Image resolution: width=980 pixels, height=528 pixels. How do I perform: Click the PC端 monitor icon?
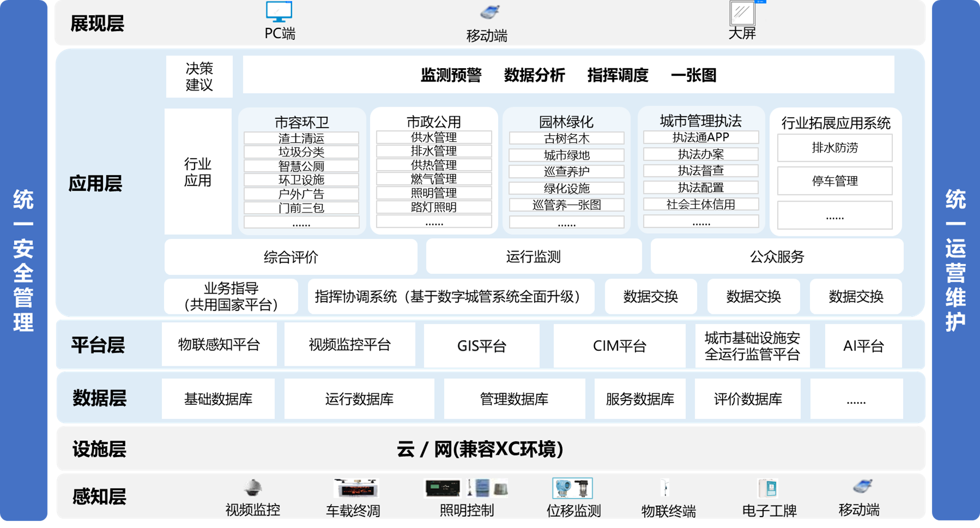pyautogui.click(x=279, y=12)
